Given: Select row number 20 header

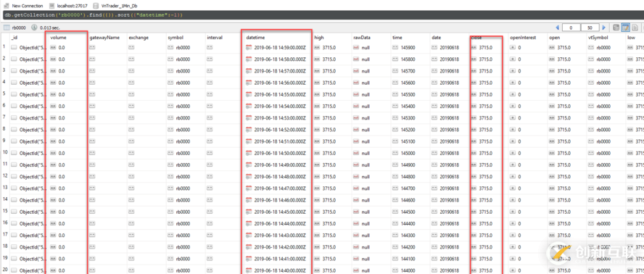Looking at the screenshot, I should (x=4, y=270).
